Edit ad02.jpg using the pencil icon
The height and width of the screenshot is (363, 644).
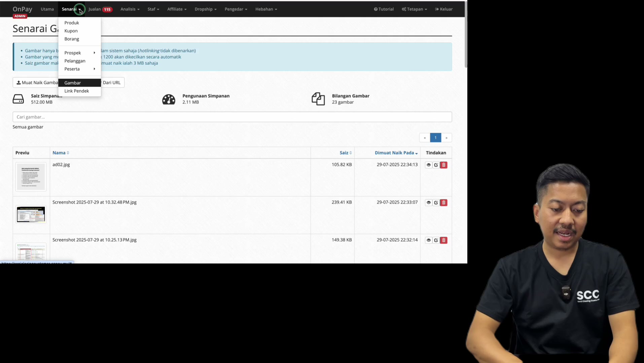point(436,165)
